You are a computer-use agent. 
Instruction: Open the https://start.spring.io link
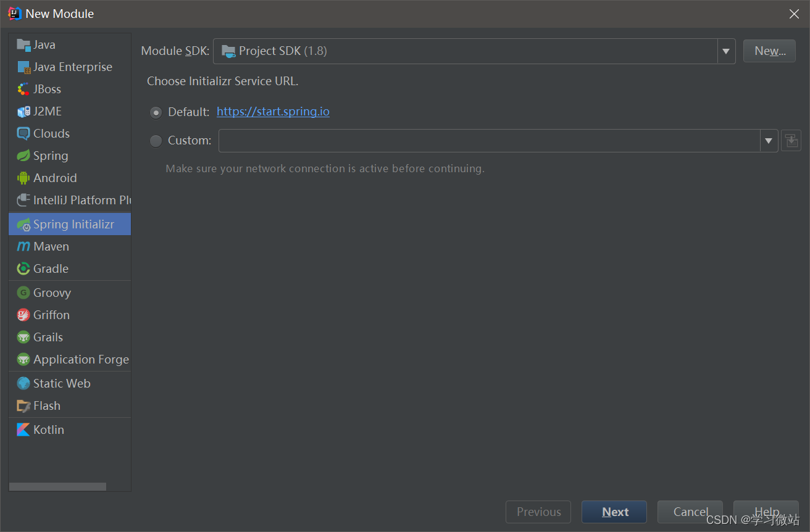tap(273, 112)
